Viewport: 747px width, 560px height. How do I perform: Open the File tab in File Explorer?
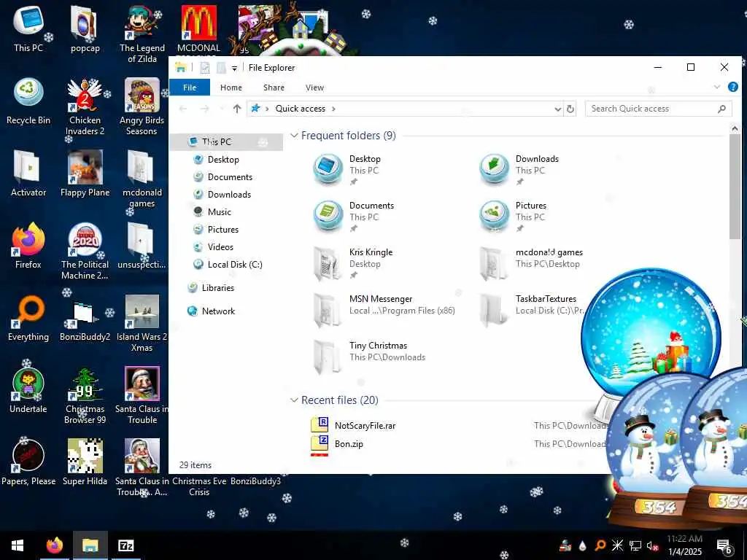point(190,87)
